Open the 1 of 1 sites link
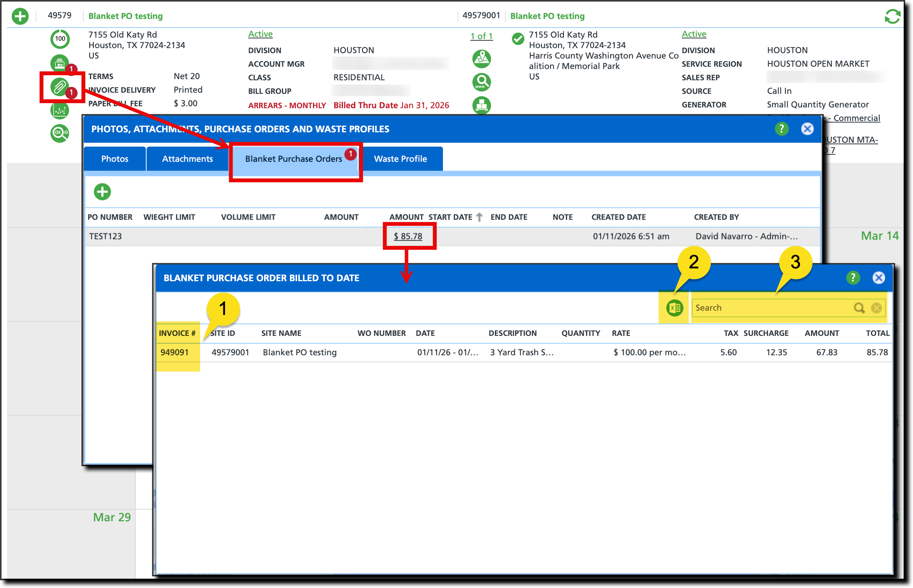Image resolution: width=913 pixels, height=588 pixels. [x=481, y=36]
